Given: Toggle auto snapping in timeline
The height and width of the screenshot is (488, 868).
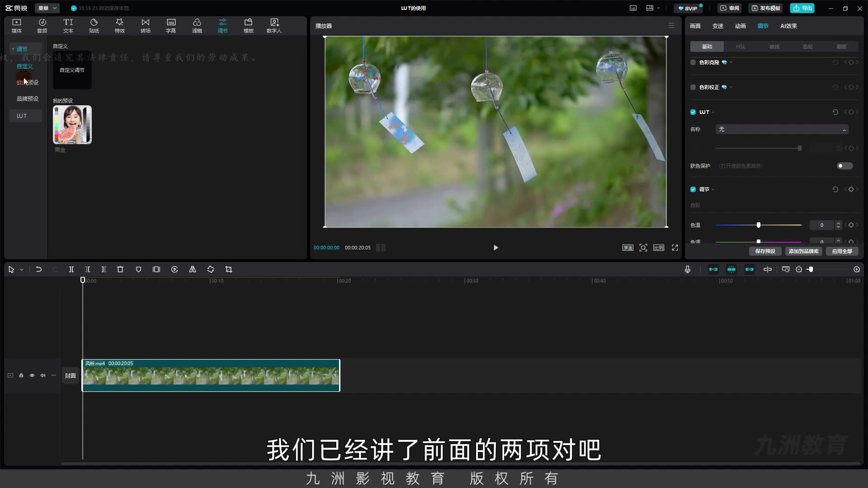Looking at the screenshot, I should (x=731, y=269).
